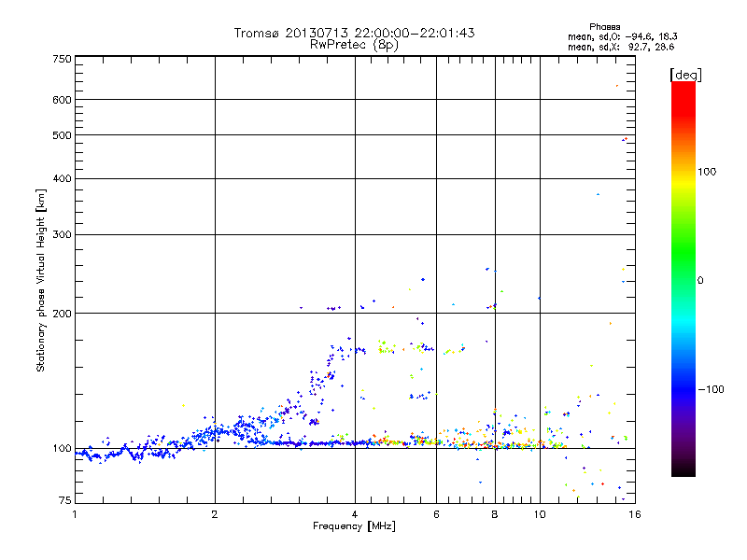This screenshot has height=560, width=747.
Task: Click the '16' x-axis tick label
Action: (635, 514)
